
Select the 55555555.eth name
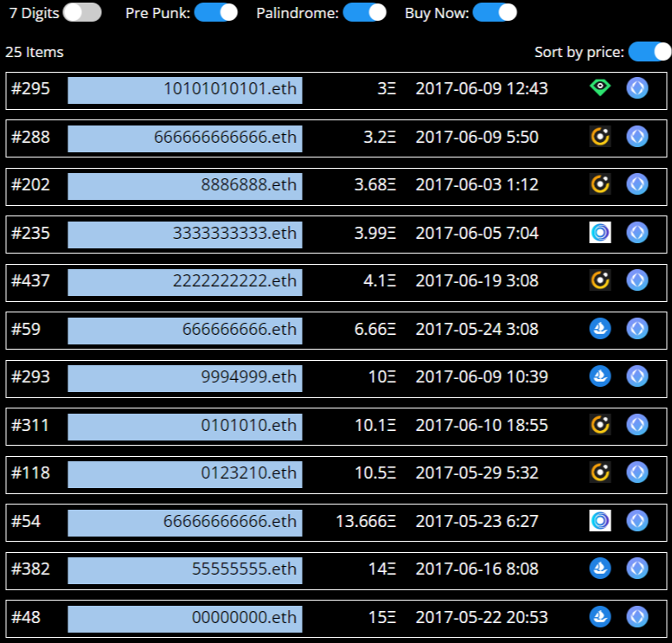tap(185, 571)
